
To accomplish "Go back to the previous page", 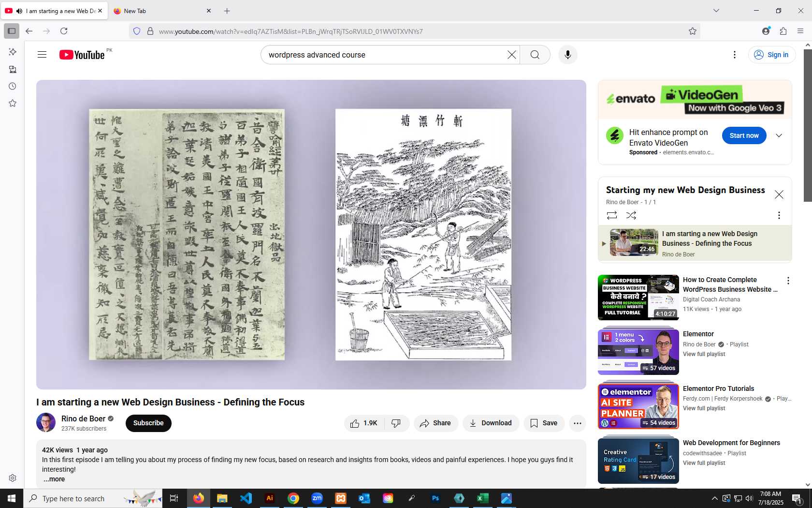I will (29, 31).
